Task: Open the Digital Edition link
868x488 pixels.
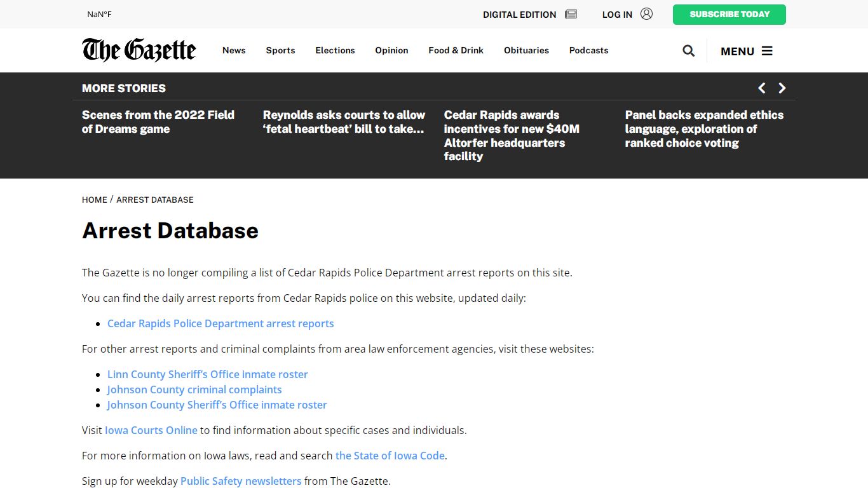Action: (519, 15)
